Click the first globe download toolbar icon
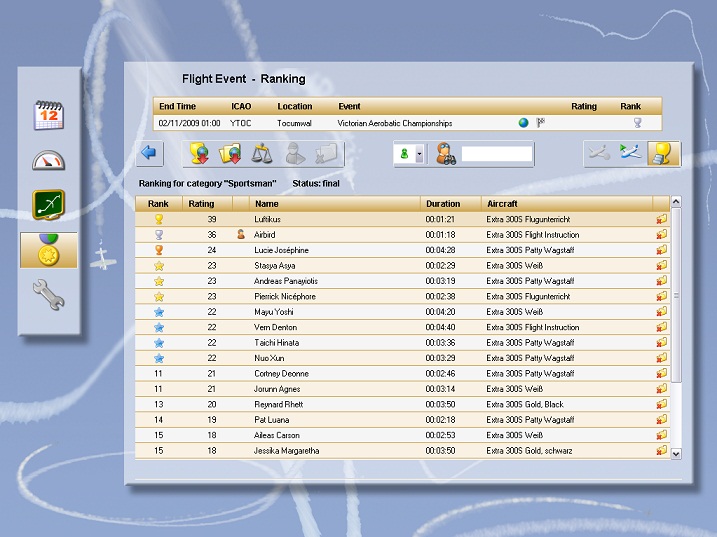The height and width of the screenshot is (537, 717). pos(200,153)
